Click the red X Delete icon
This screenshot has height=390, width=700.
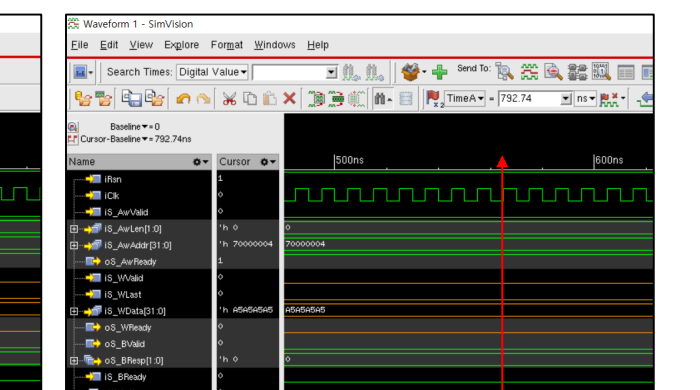click(x=290, y=98)
